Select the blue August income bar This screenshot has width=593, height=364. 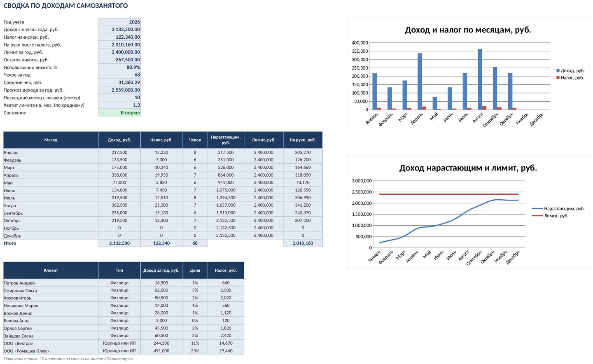pyautogui.click(x=480, y=79)
